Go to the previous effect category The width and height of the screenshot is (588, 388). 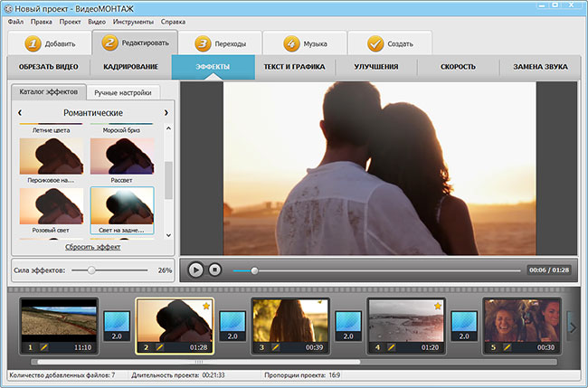(20, 113)
